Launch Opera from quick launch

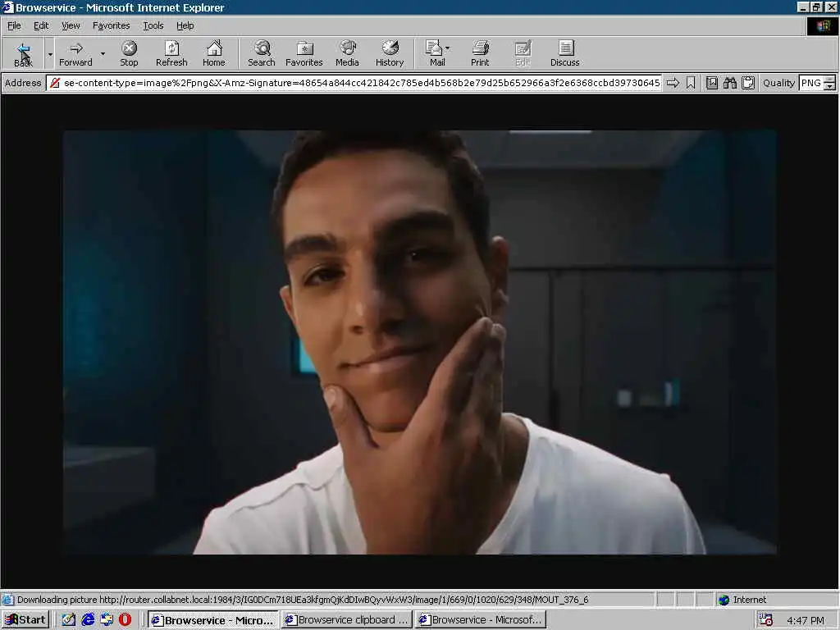125,620
